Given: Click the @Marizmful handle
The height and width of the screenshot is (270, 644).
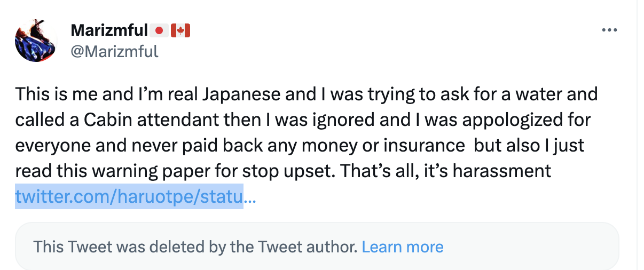Looking at the screenshot, I should pyautogui.click(x=114, y=51).
